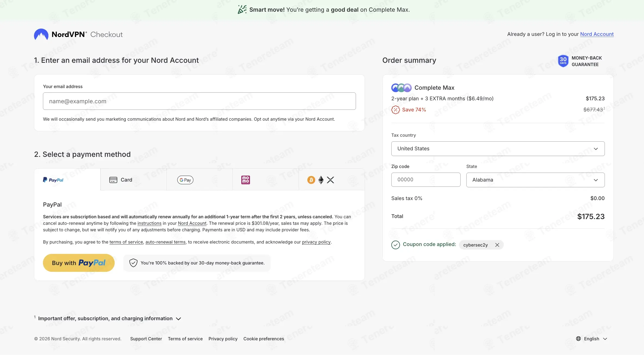Select the PayPal payment tab
The width and height of the screenshot is (644, 355).
(67, 180)
